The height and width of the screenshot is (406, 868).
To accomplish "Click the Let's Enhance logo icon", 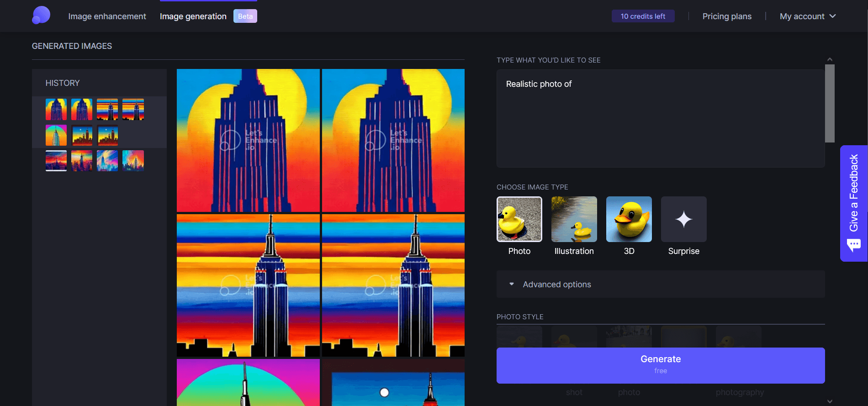I will pyautogui.click(x=41, y=16).
